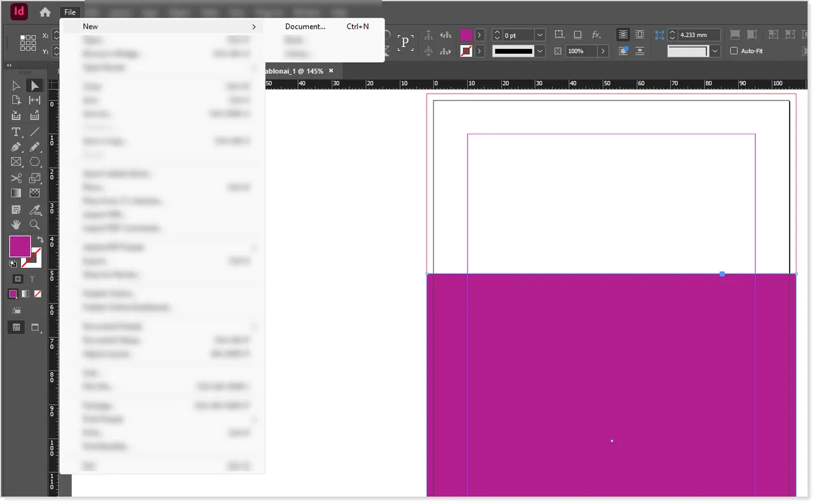Screen dimensions: 815x504
Task: Select the Type tool
Action: pyautogui.click(x=16, y=132)
